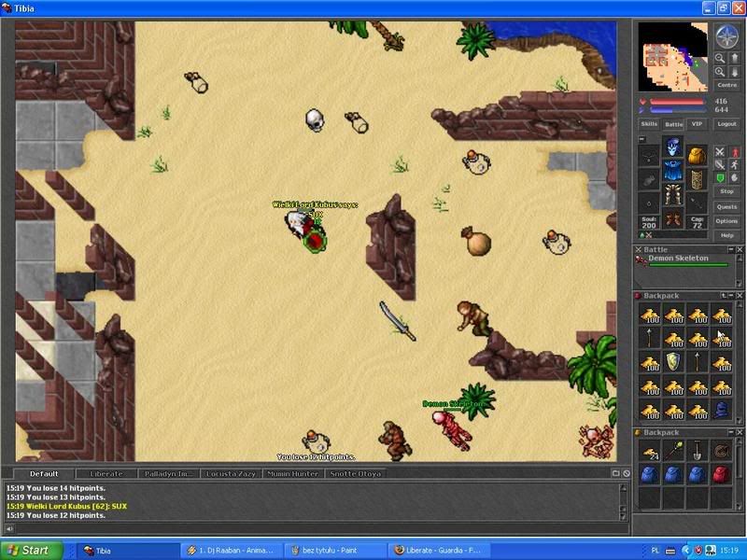
Task: Zoom out the minimap
Action: coord(720,58)
